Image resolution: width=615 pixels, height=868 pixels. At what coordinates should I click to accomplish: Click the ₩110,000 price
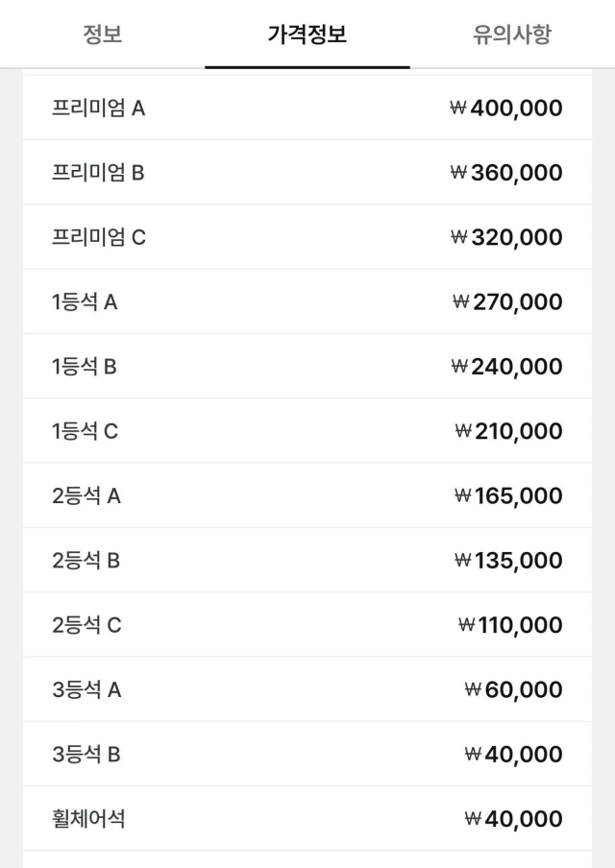pyautogui.click(x=511, y=625)
